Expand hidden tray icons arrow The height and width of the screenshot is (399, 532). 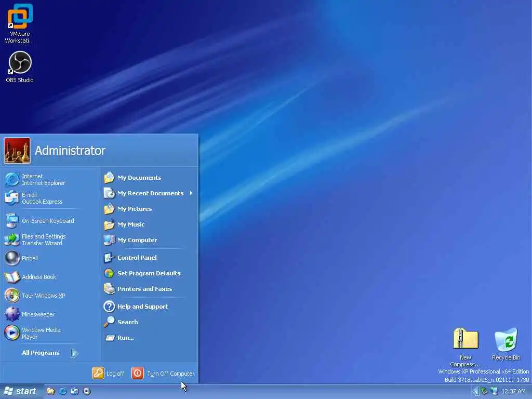(476, 392)
